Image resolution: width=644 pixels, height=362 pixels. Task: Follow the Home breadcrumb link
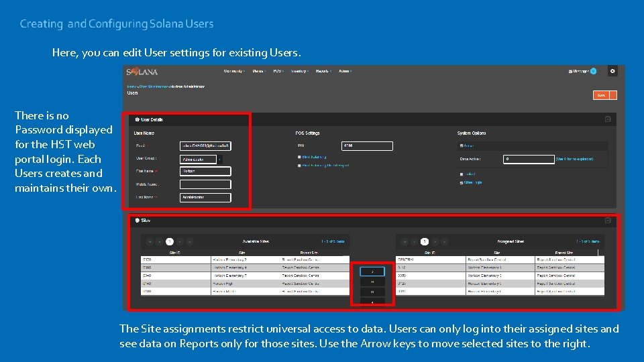coord(131,86)
